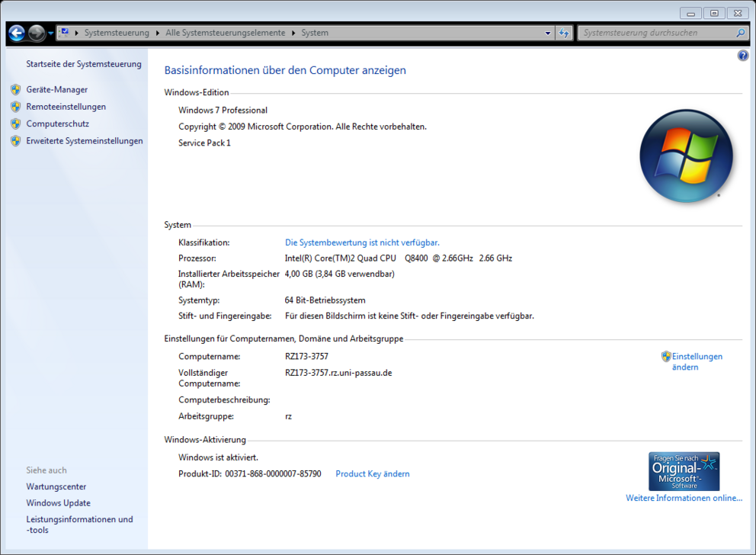Click shield icon beside Einstellungen ändern
Screen dimensions: 756x555
(x=666, y=356)
